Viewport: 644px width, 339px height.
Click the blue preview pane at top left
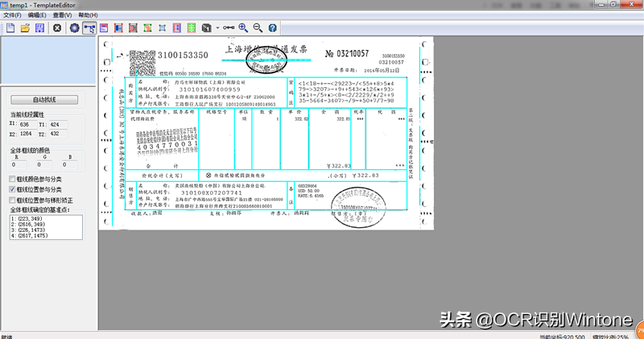(48, 60)
